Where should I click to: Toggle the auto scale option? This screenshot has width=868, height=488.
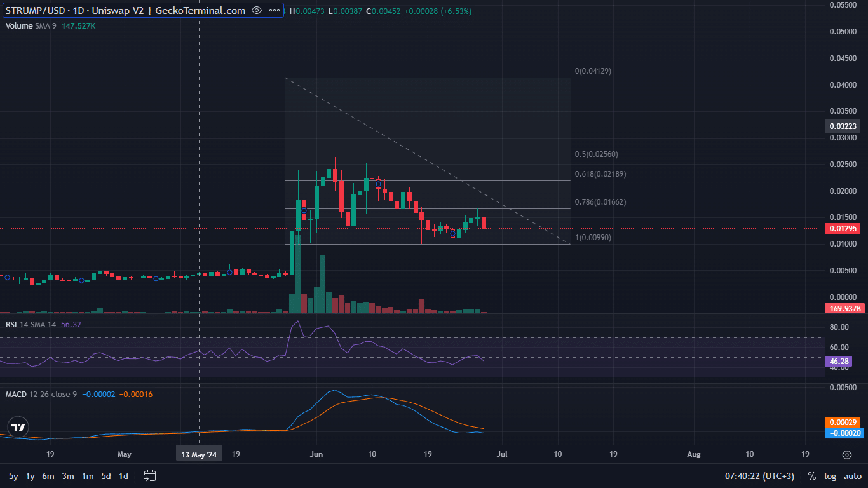click(853, 476)
